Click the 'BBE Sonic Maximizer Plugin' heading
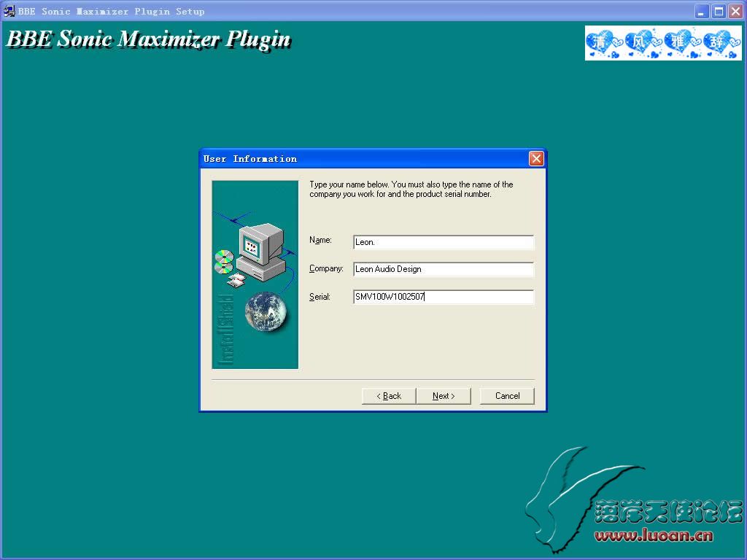This screenshot has width=747, height=560. [149, 39]
